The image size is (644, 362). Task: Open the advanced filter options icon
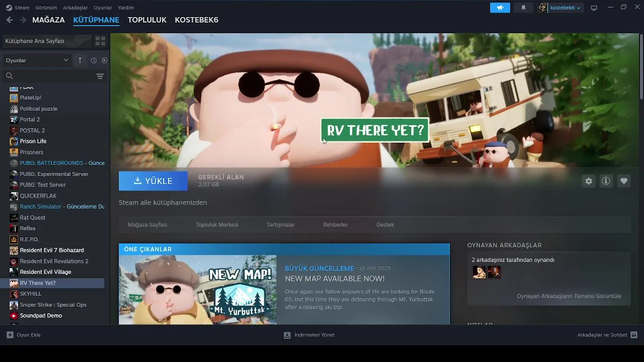point(100,76)
